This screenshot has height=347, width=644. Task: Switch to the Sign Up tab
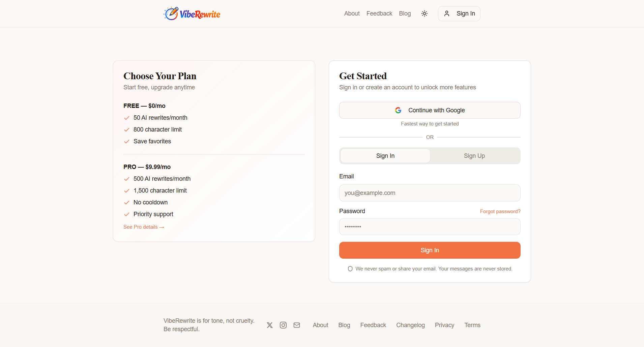coord(474,156)
